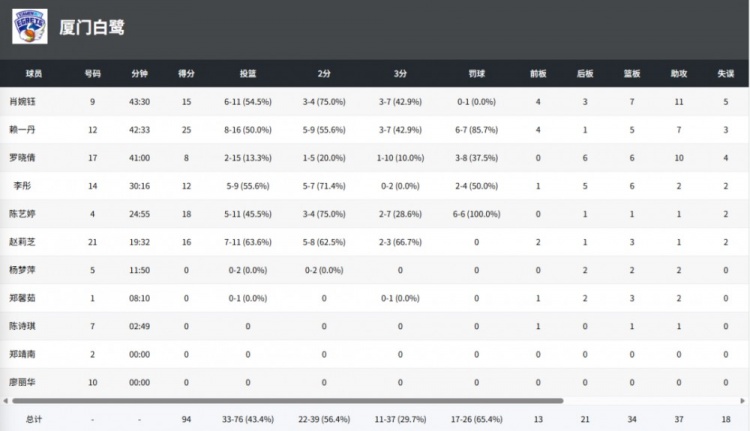The width and height of the screenshot is (750, 431).
Task: Click two-point cell 5-8 (62.5%)
Action: [324, 242]
